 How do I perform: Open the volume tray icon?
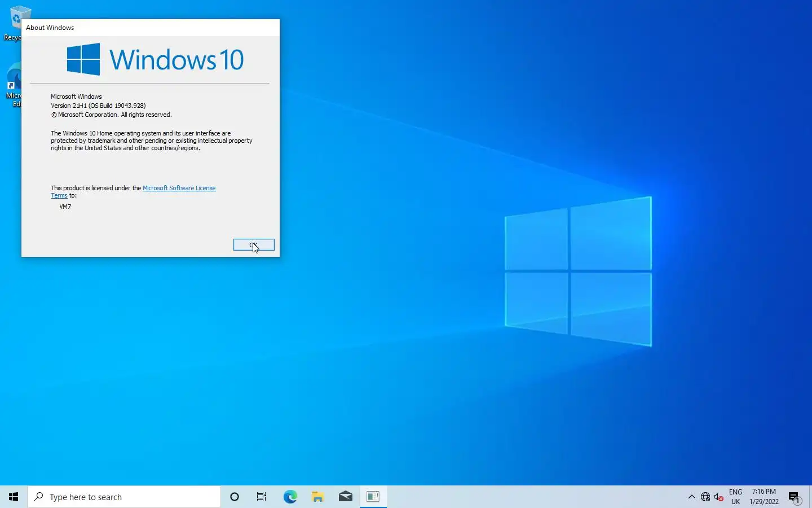tap(719, 497)
